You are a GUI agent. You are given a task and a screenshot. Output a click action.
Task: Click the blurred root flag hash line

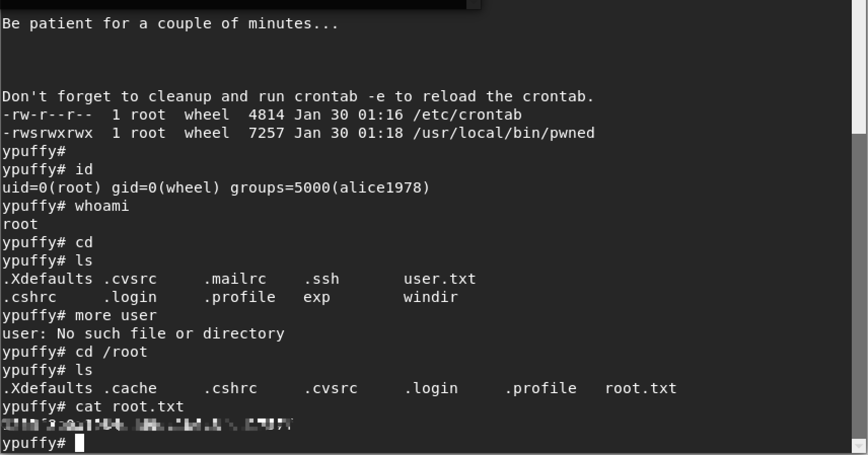148,425
